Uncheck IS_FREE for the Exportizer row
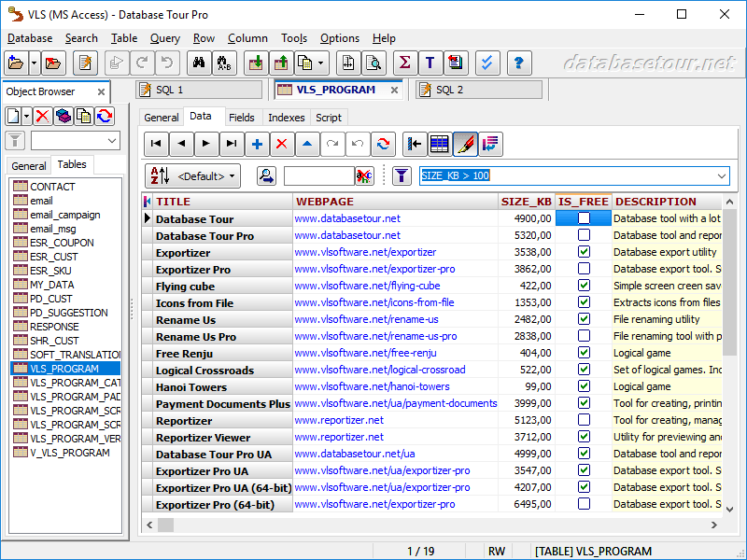 click(584, 252)
